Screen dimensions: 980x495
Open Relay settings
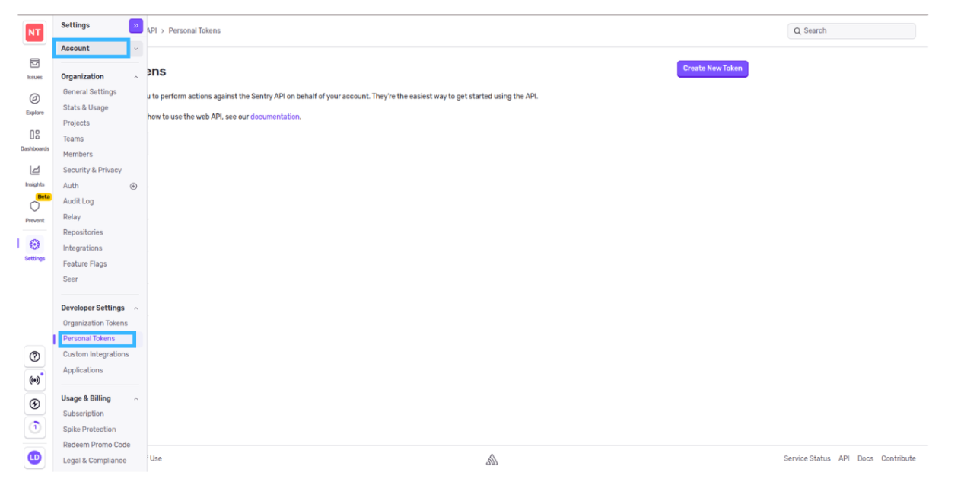(72, 217)
